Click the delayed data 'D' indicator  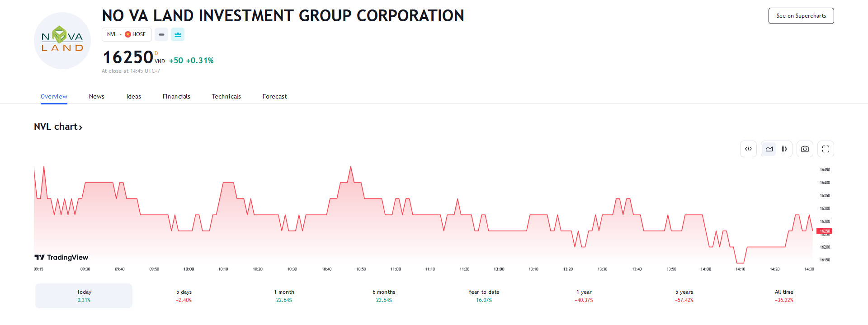pyautogui.click(x=156, y=53)
